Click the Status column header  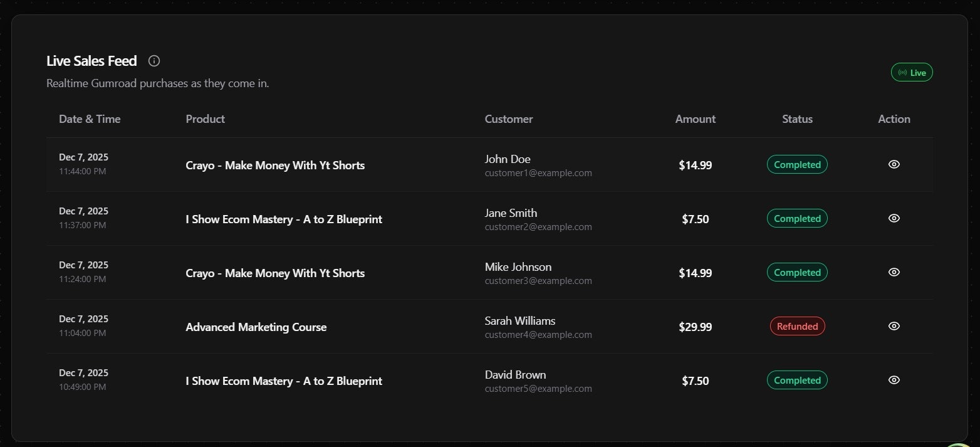click(797, 119)
